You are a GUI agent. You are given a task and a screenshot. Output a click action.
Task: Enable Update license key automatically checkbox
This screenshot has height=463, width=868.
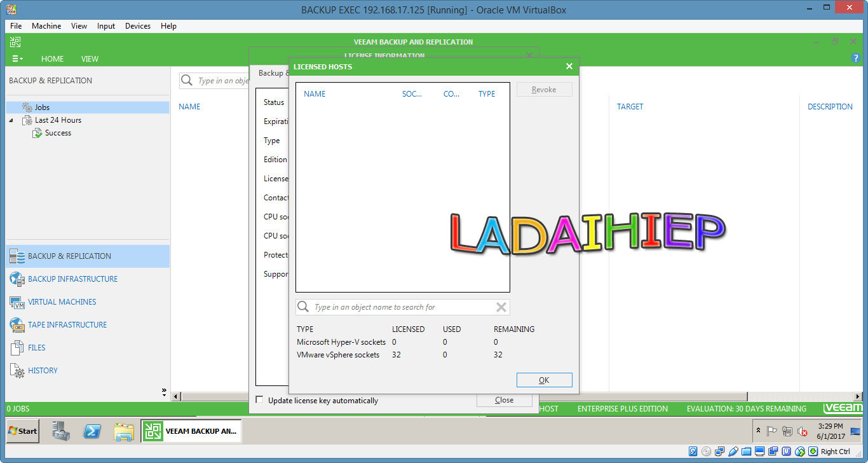[259, 400]
